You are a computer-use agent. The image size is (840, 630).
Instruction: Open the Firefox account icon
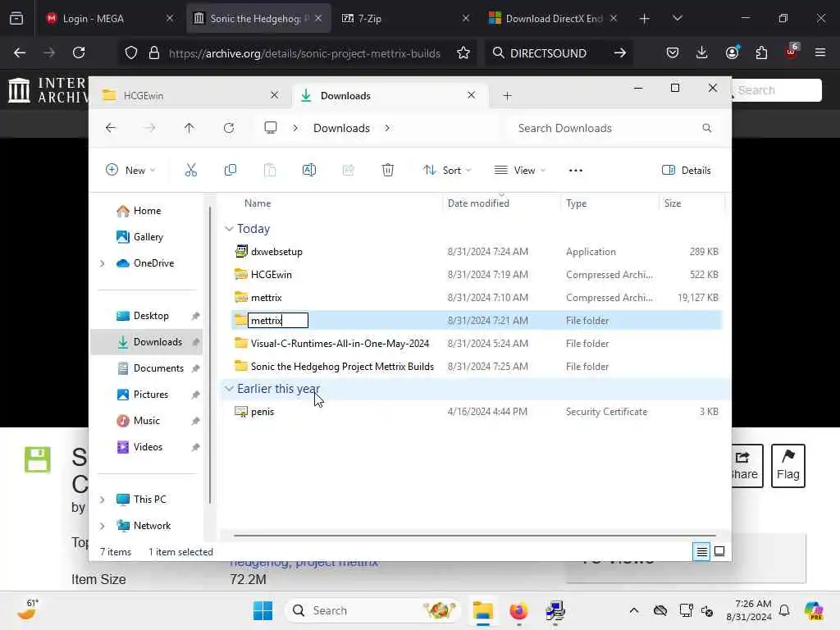(732, 52)
